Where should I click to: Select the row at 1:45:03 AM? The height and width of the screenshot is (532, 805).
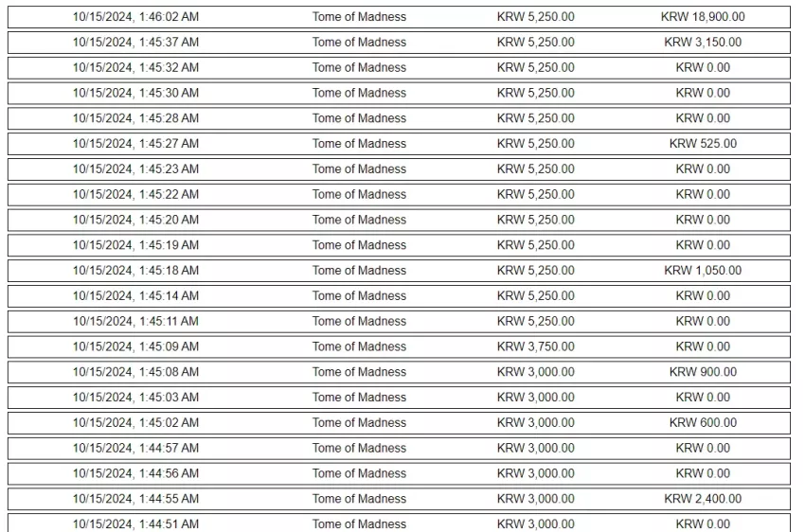coord(399,398)
